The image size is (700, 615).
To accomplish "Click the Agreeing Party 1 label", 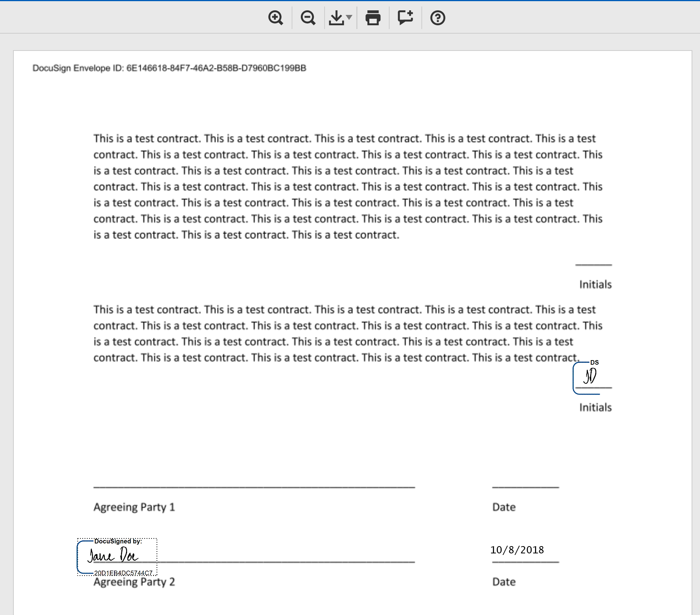I will (134, 507).
